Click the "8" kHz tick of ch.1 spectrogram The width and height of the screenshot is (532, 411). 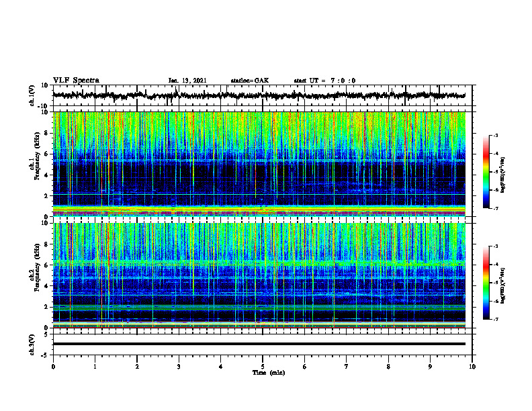click(46, 133)
